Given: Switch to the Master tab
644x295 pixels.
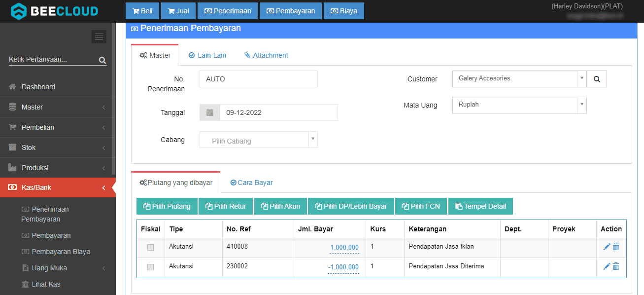Looking at the screenshot, I should pyautogui.click(x=155, y=55).
